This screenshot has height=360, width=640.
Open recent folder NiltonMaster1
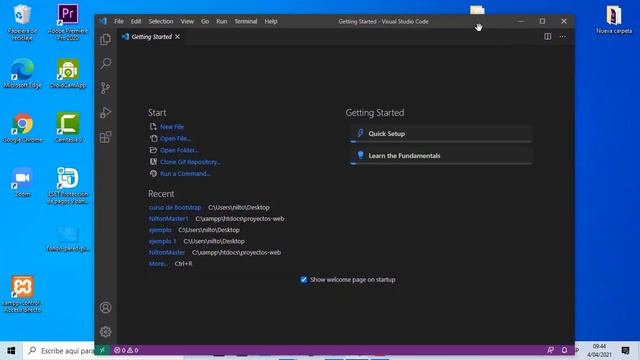pos(169,219)
